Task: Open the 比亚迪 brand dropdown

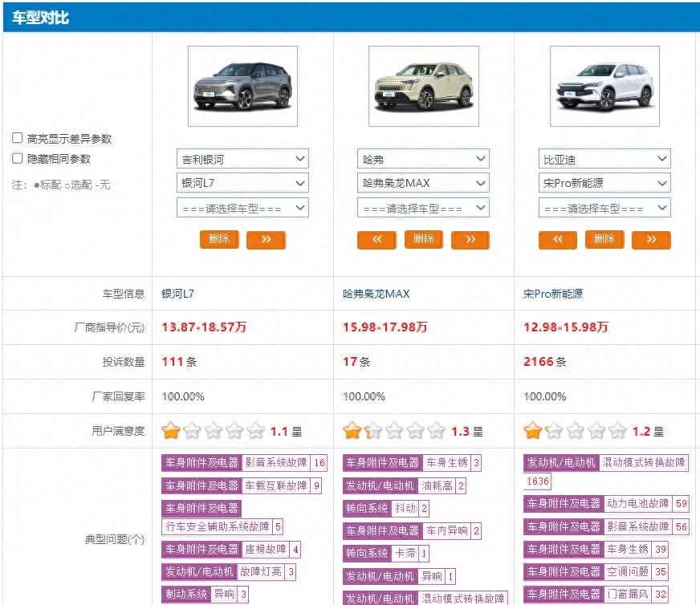Action: pyautogui.click(x=604, y=159)
